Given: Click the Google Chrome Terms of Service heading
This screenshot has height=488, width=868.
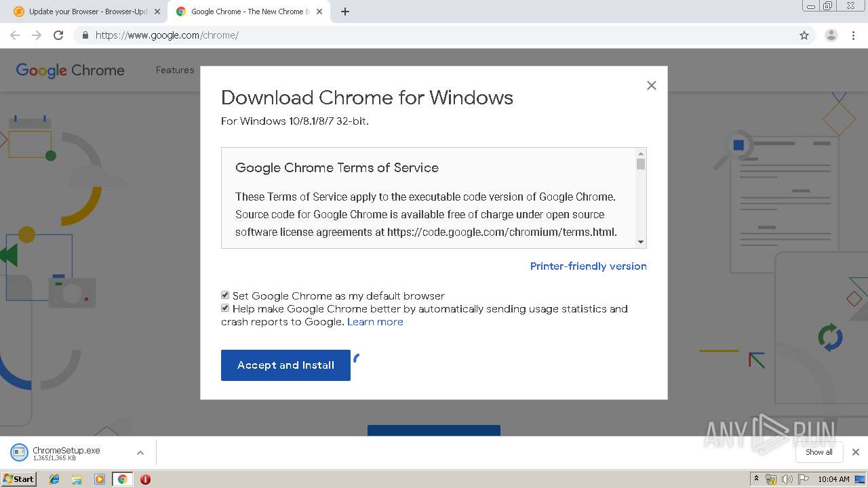Looking at the screenshot, I should click(337, 167).
